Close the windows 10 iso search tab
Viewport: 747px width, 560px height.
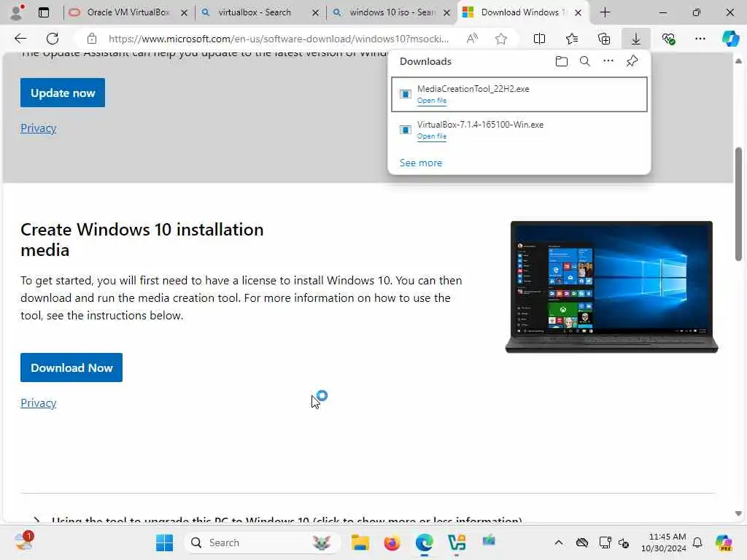pos(447,13)
